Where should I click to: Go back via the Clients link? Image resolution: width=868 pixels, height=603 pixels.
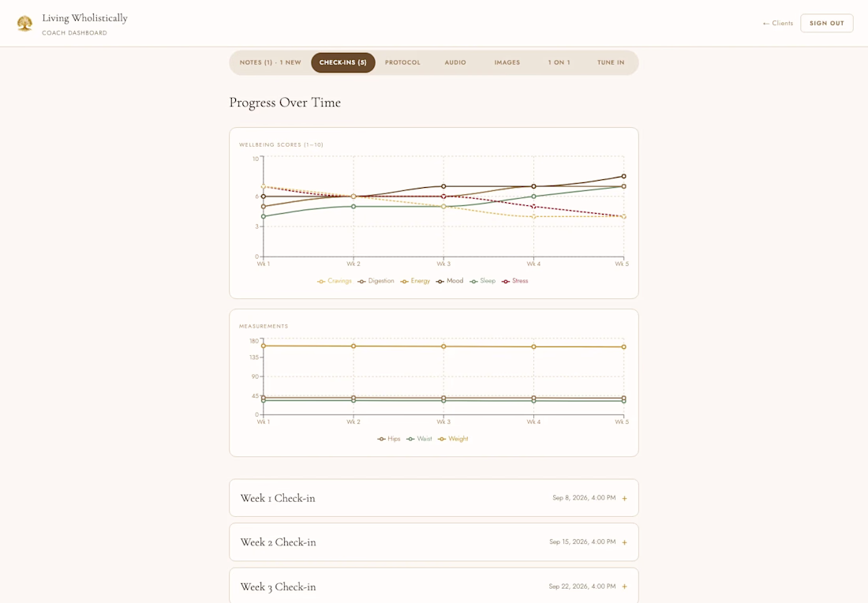[778, 23]
